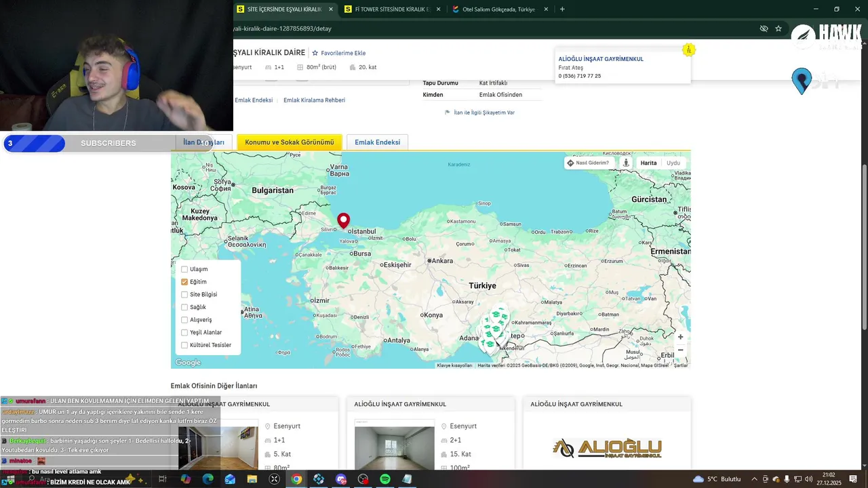Click the red location pin near İstanbul
The image size is (868, 488).
click(344, 220)
